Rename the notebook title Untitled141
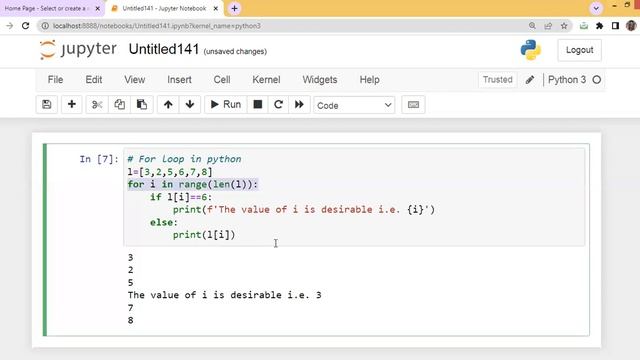 click(164, 49)
